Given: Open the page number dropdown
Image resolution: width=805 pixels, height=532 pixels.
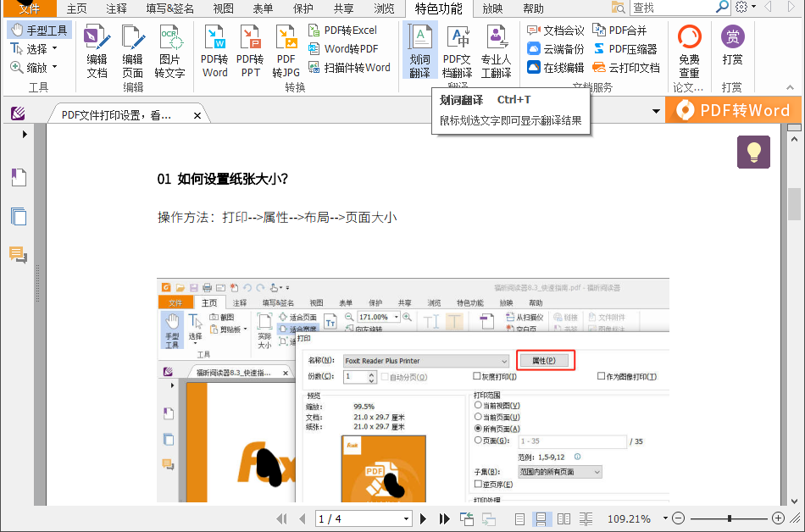Looking at the screenshot, I should [406, 518].
